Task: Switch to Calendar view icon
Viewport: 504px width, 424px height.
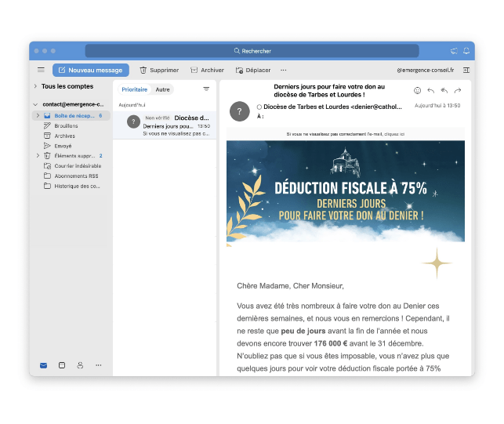Action: point(62,365)
